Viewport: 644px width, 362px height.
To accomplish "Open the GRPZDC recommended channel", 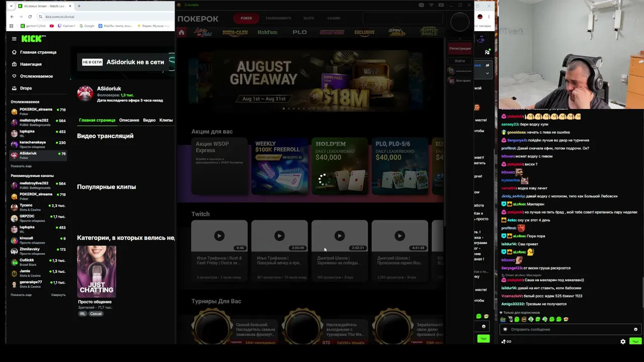I will (38, 218).
